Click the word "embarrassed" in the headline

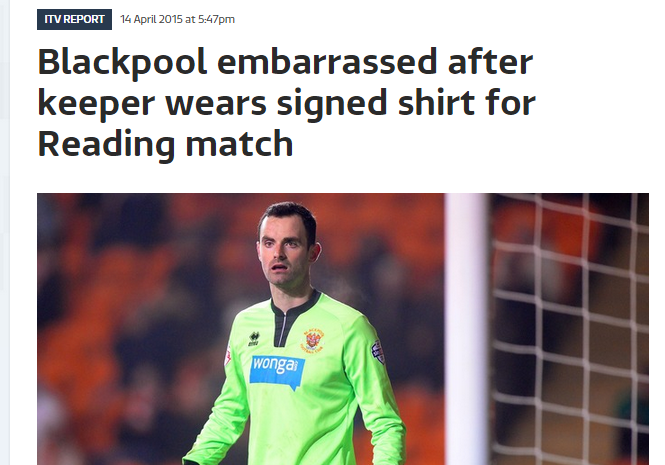(327, 61)
